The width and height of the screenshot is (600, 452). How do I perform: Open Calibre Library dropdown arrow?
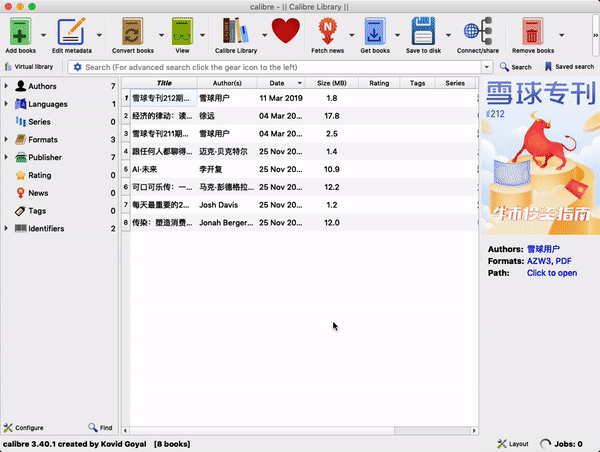pyautogui.click(x=264, y=35)
